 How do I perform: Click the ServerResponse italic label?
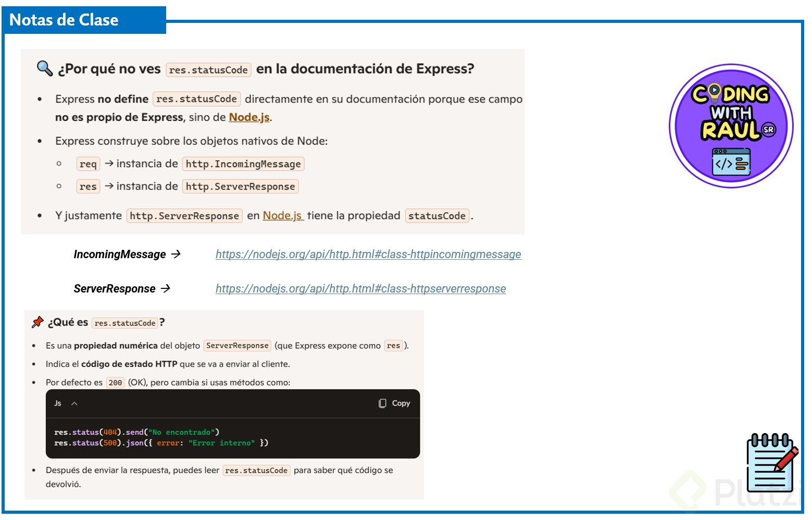(x=115, y=288)
